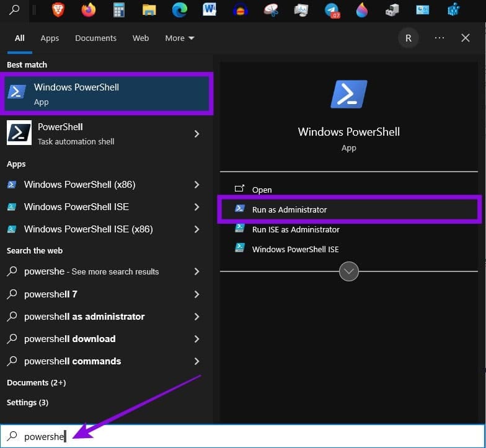The height and width of the screenshot is (448, 486).
Task: Switch to the Apps tab
Action: point(50,38)
